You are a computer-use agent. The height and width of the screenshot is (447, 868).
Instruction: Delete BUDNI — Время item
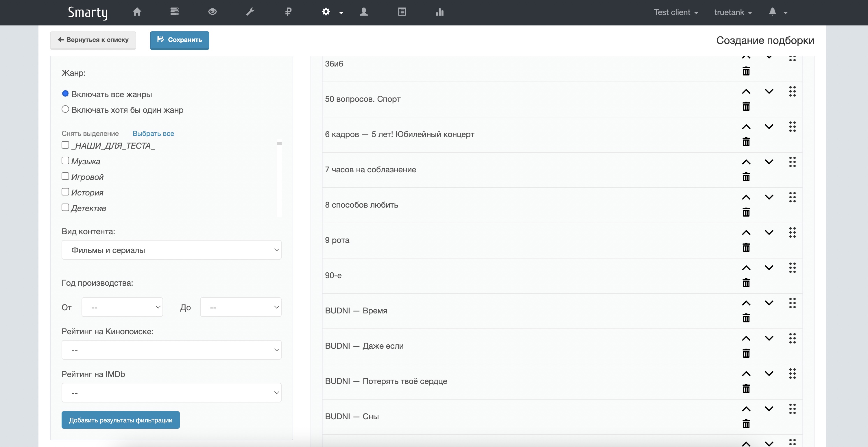[x=746, y=318]
